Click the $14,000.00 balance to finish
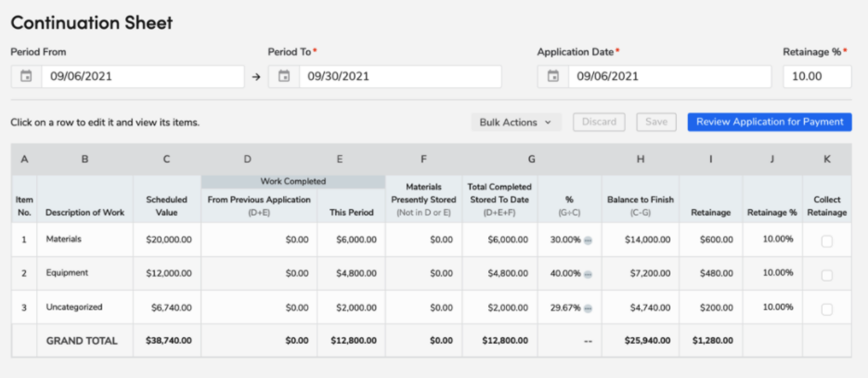 point(648,240)
